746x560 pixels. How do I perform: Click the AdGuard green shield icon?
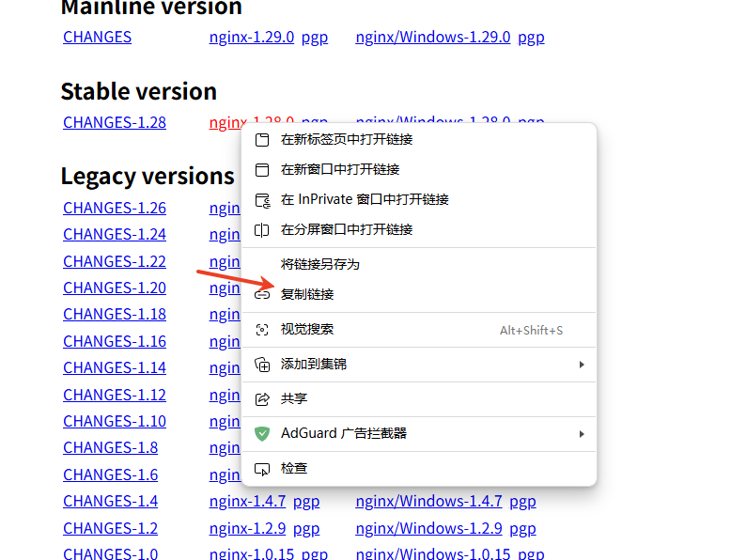(262, 433)
